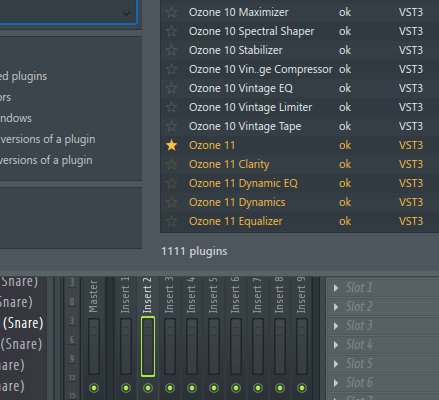
Task: Click the Master volume fader
Action: click(x=94, y=346)
